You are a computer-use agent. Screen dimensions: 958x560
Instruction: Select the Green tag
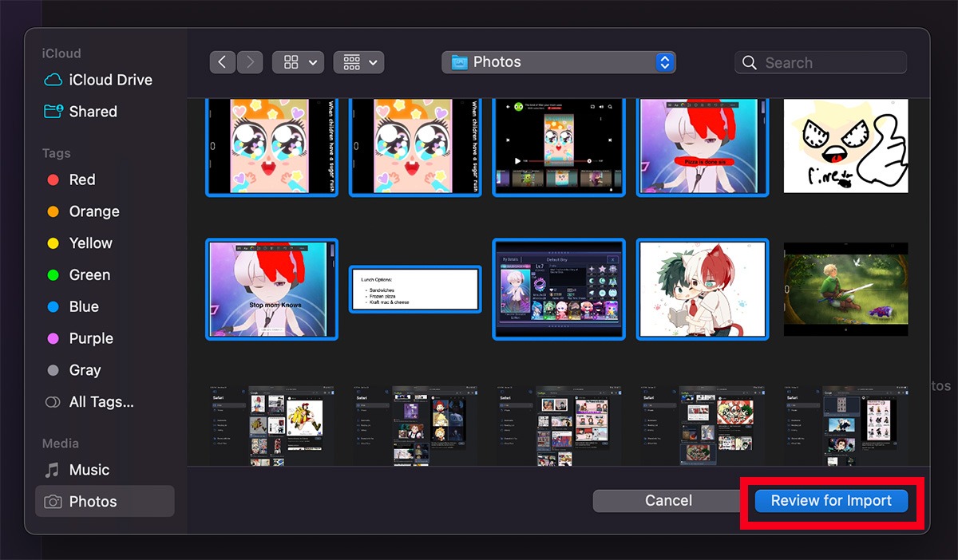point(78,274)
